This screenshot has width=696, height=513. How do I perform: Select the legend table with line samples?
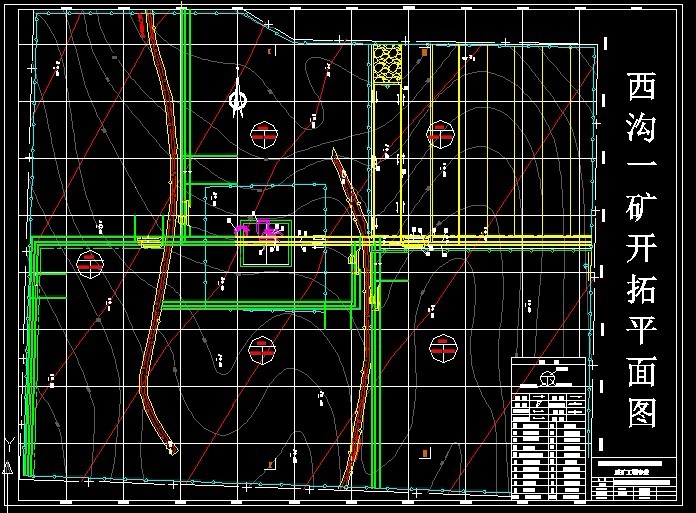tap(548, 428)
